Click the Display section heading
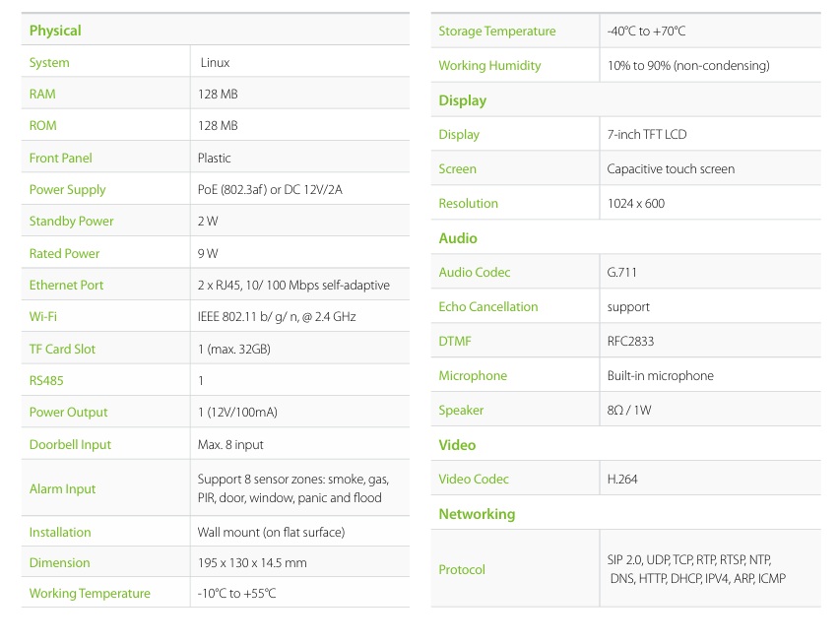839x644 pixels. point(462,100)
